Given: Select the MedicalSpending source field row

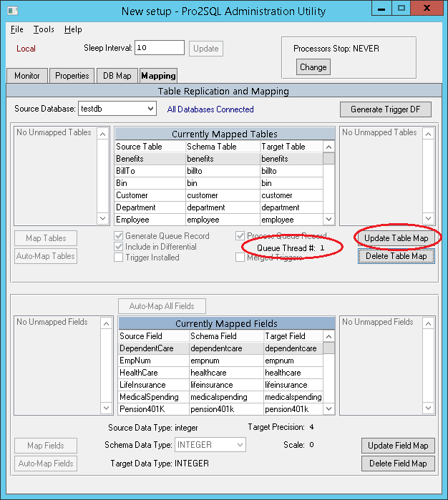Looking at the screenshot, I should point(221,397).
